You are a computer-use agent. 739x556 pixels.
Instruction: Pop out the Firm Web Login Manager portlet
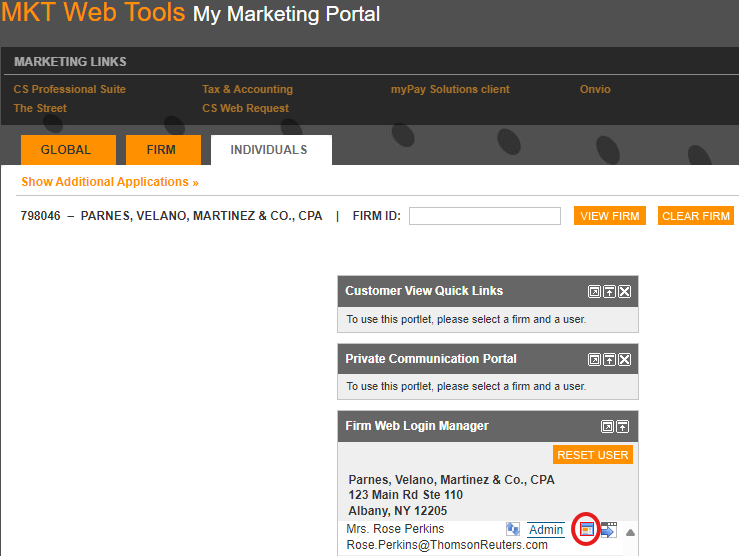click(x=607, y=426)
